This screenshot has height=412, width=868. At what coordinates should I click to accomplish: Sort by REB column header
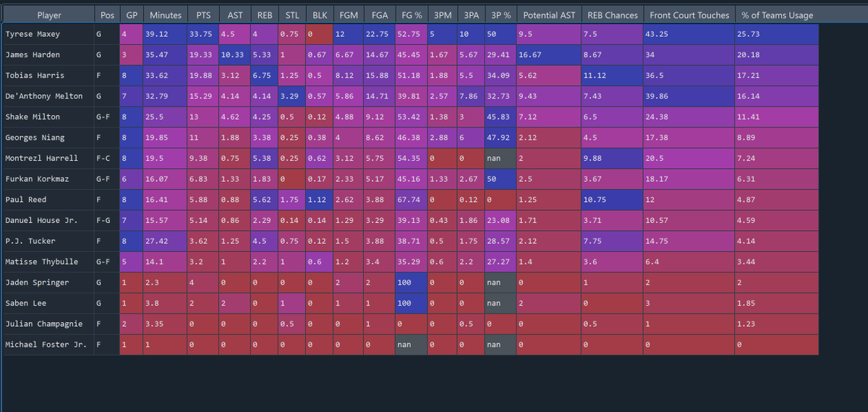pos(264,15)
